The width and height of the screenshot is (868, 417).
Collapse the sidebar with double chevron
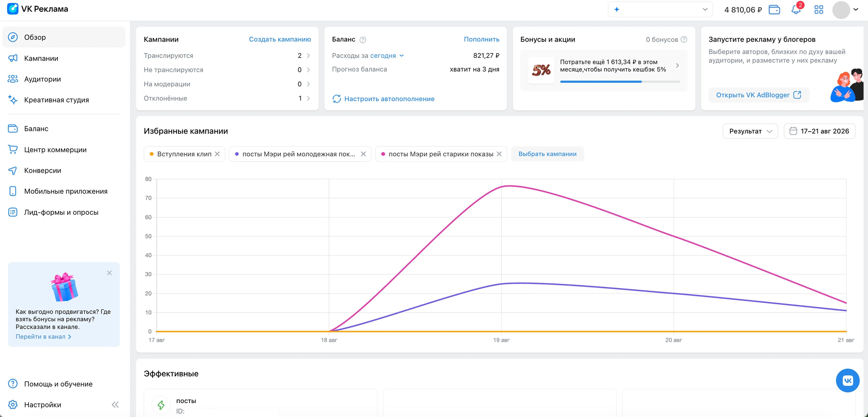click(x=115, y=405)
